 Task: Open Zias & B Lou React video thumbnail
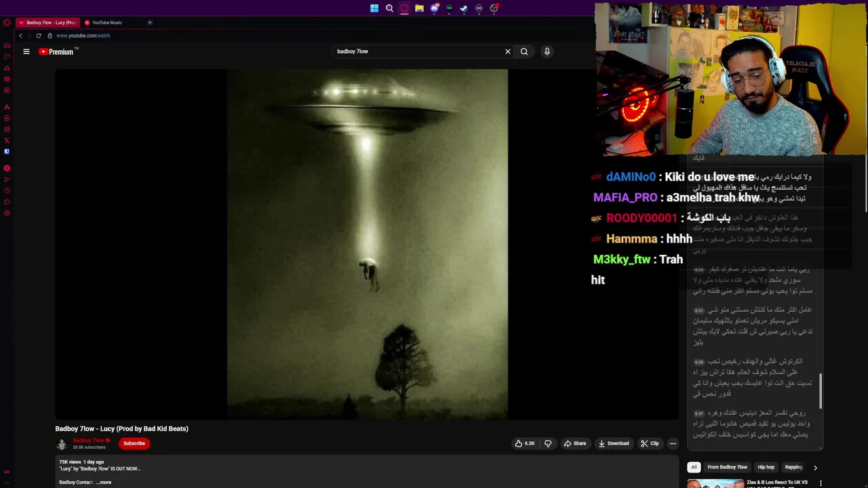point(715,484)
